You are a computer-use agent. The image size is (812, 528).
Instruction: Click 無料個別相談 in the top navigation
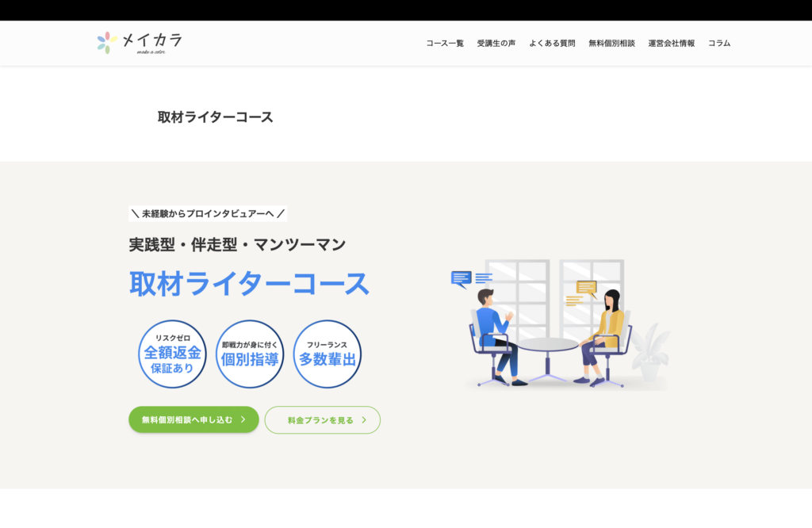tap(611, 44)
